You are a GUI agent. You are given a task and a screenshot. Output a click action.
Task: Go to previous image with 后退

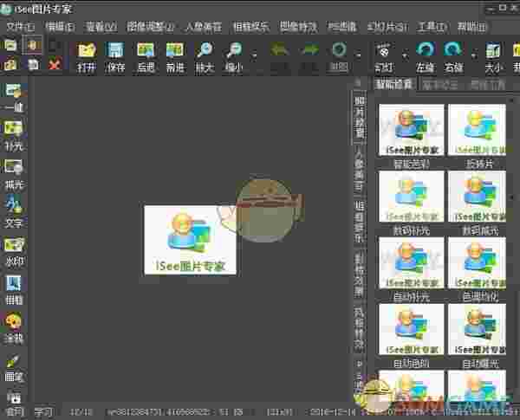click(x=146, y=57)
